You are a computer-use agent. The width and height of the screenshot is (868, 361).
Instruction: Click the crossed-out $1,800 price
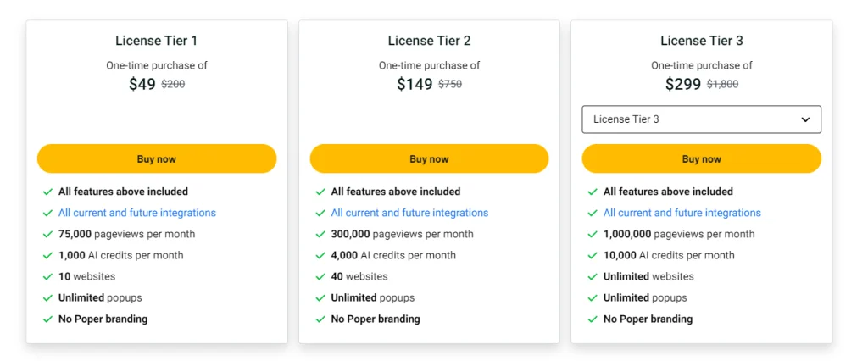coord(722,85)
